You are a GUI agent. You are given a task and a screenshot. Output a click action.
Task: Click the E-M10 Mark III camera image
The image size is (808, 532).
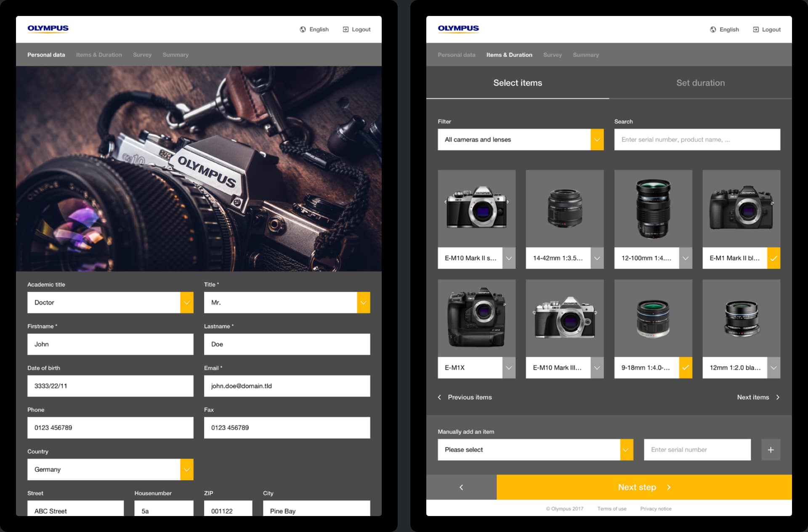(565, 318)
